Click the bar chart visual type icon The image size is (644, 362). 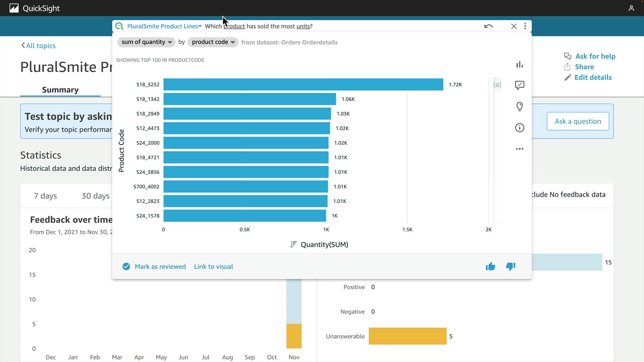[520, 65]
